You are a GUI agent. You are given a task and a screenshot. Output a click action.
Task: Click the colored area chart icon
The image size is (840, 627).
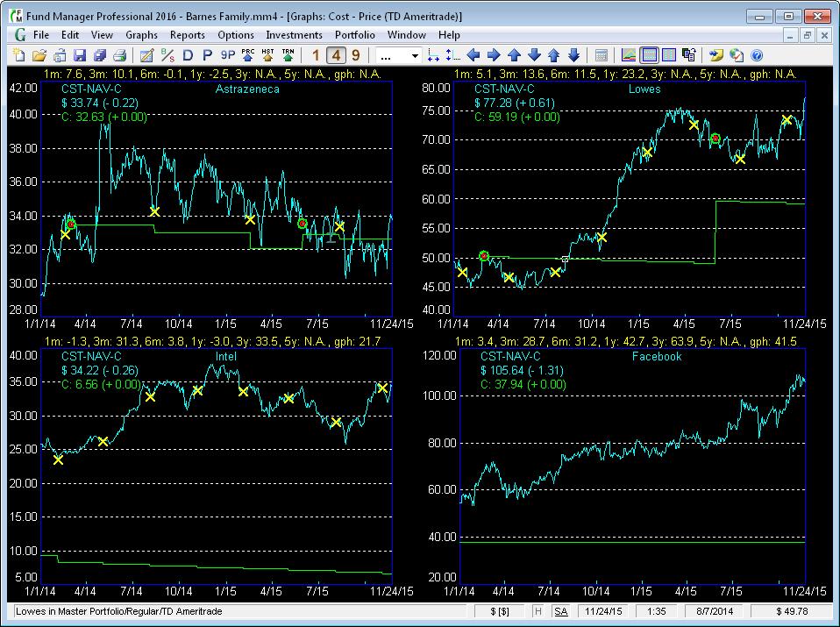click(x=629, y=55)
